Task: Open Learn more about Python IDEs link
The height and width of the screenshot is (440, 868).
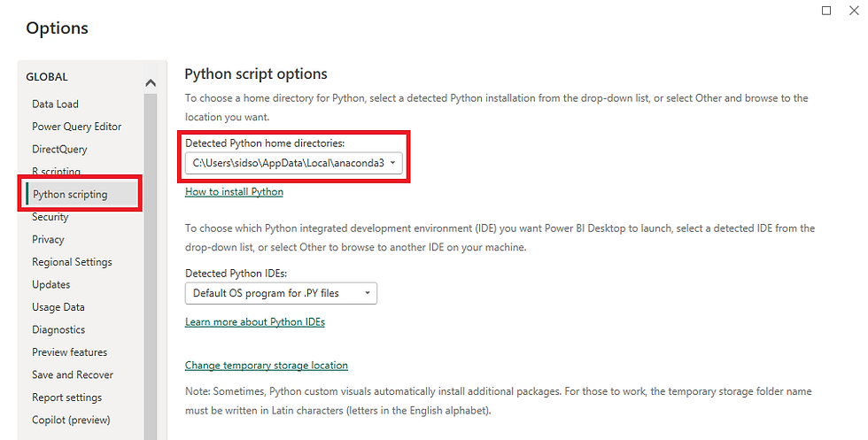Action: click(x=255, y=322)
